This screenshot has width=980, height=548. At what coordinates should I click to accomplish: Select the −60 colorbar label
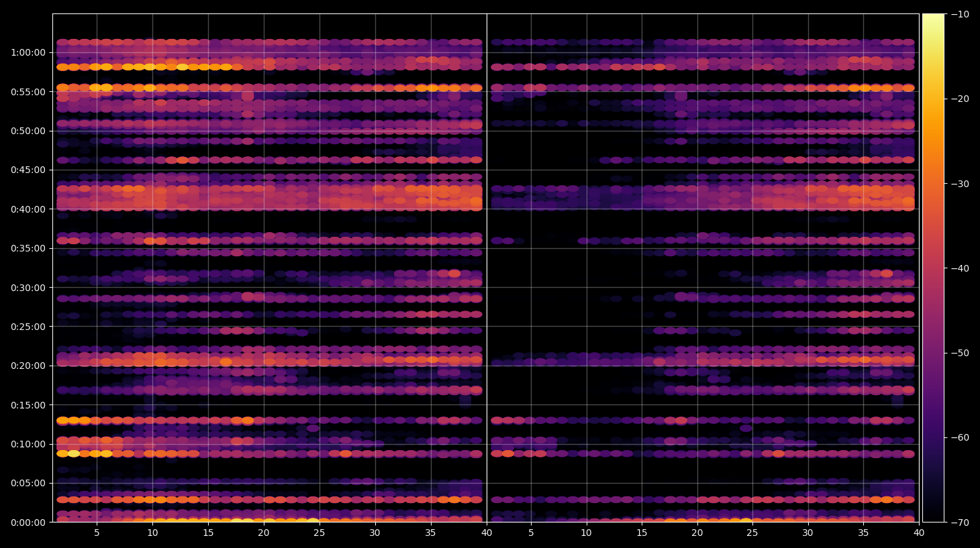click(x=961, y=437)
